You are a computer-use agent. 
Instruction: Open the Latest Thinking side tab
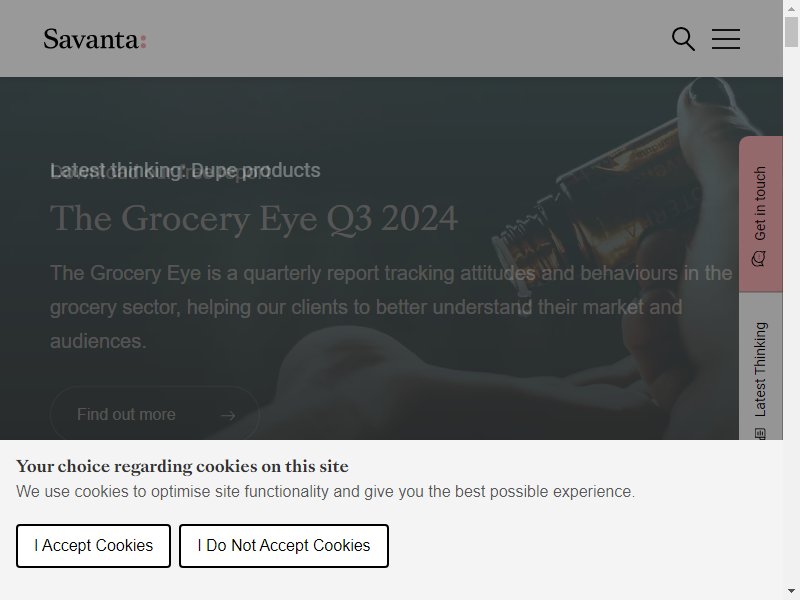click(x=761, y=366)
